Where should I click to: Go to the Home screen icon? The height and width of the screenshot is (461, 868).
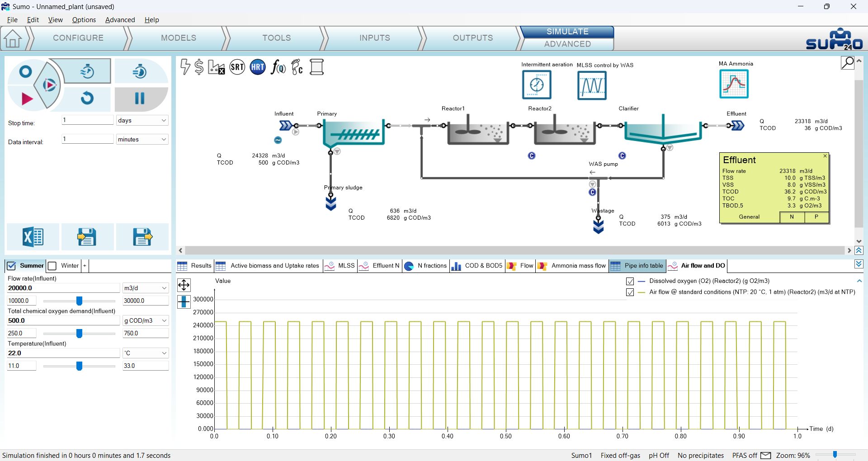pos(13,39)
